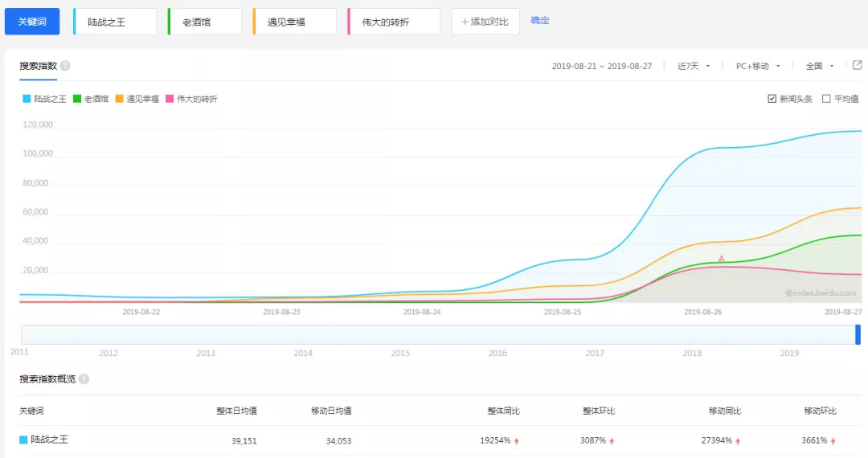
Task: Click the pink 伟大的转折 legend square
Action: click(x=170, y=99)
